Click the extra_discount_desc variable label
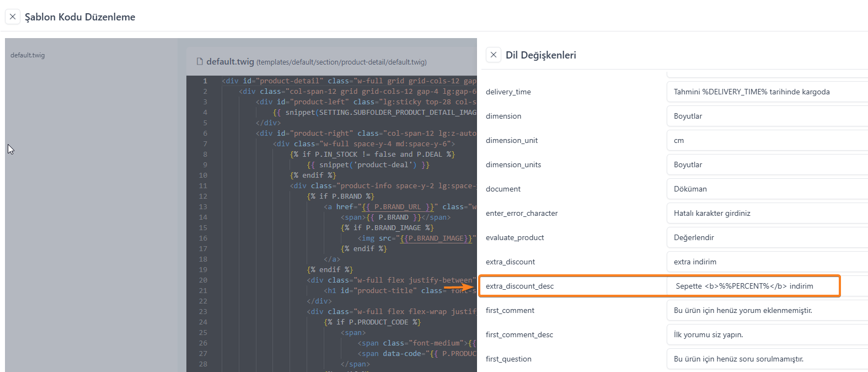 tap(519, 286)
